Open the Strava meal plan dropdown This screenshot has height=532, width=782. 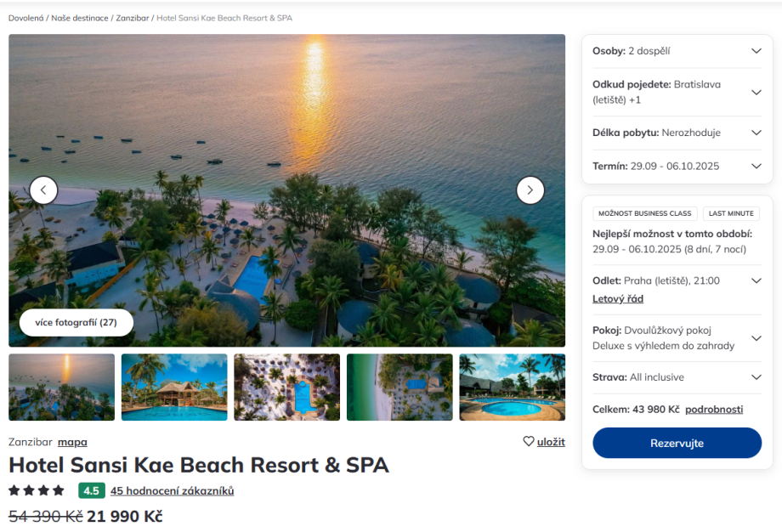pyautogui.click(x=756, y=377)
